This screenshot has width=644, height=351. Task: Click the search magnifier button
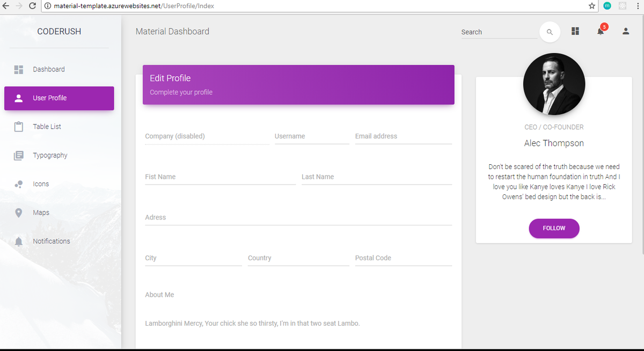[x=549, y=32]
